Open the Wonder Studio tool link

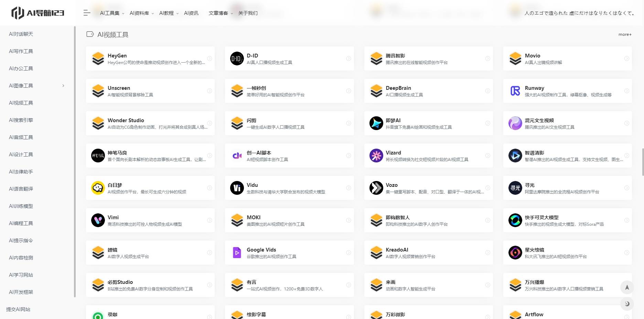click(150, 123)
